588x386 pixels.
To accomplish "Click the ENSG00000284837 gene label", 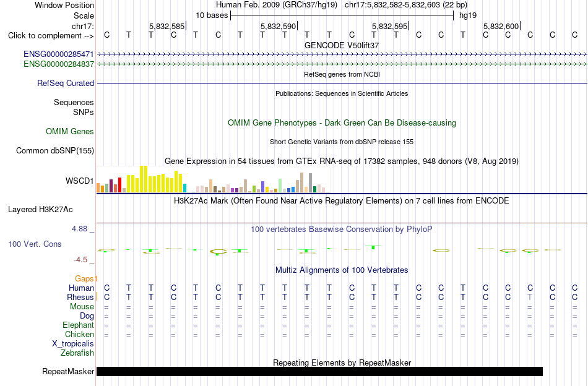I will 59,64.
